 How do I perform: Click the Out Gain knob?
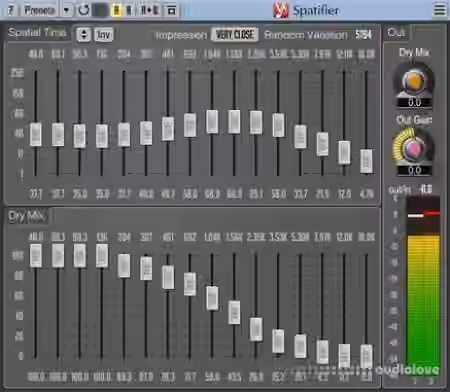[x=414, y=148]
